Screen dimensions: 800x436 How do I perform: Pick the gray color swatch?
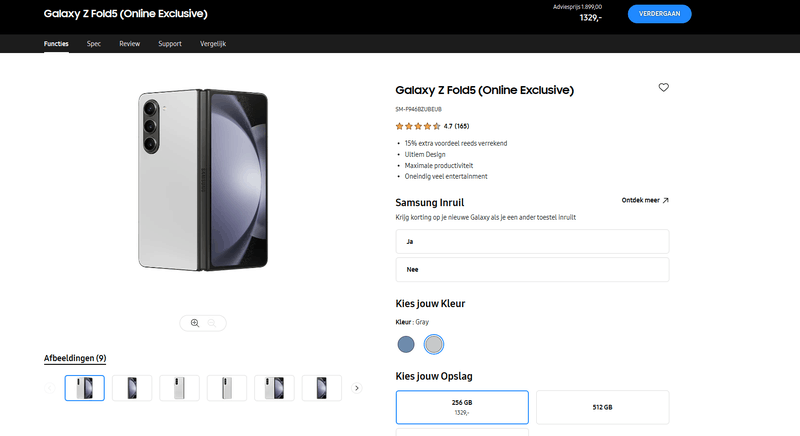(433, 344)
